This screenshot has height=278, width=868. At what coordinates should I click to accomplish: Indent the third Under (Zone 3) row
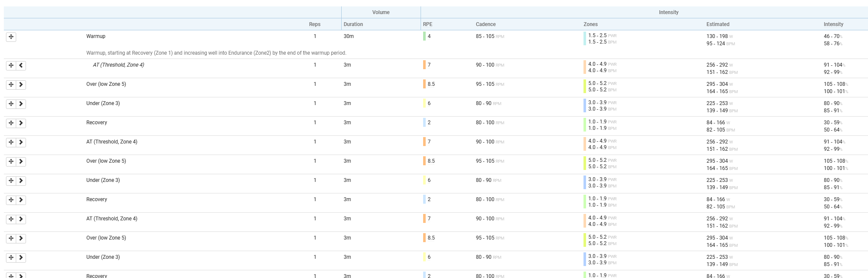[x=21, y=258]
